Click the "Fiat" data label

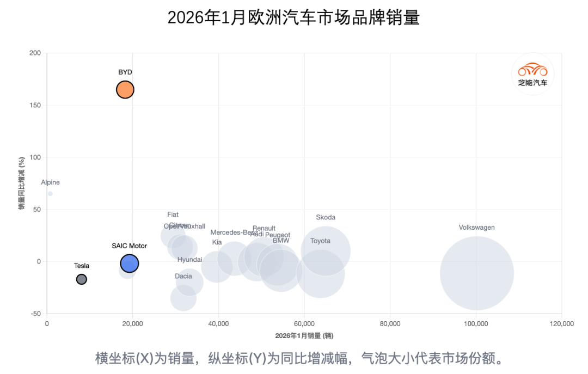173,214
